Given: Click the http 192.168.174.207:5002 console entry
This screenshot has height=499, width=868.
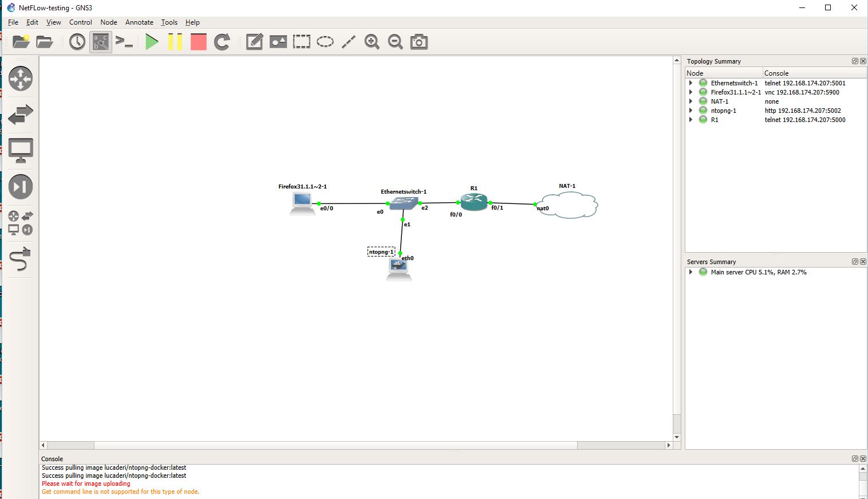Looking at the screenshot, I should point(803,111).
